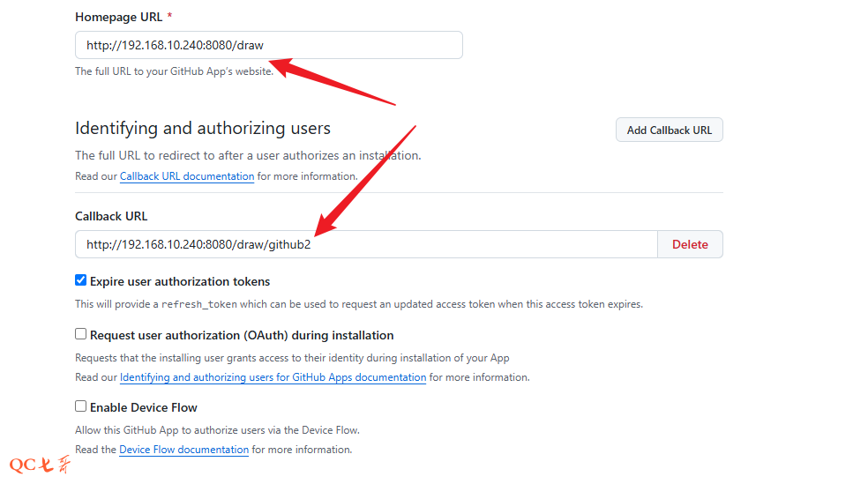
Task: Click the Request user authorization label text
Action: point(242,335)
